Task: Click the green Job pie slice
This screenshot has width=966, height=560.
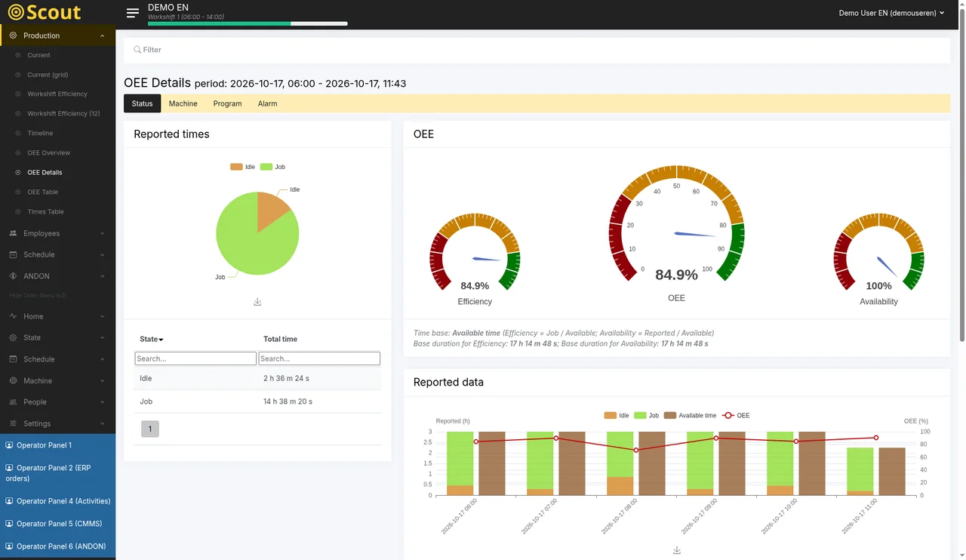Action: click(x=248, y=243)
